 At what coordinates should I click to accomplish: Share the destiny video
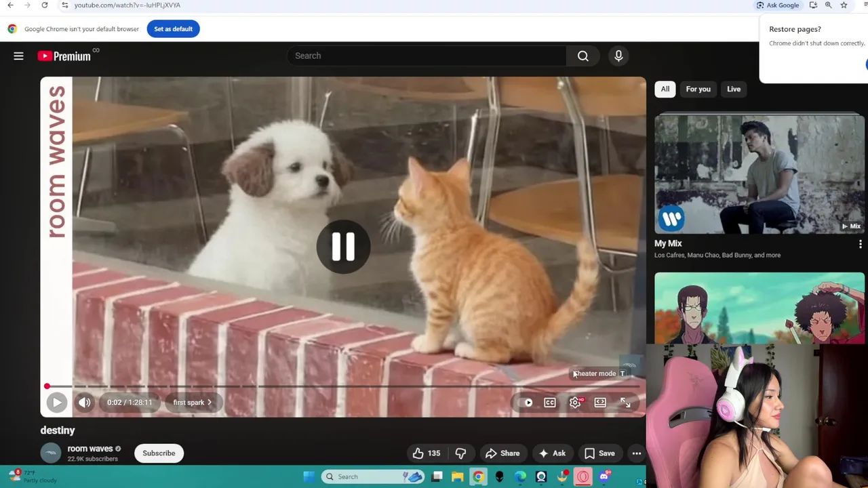click(x=502, y=453)
